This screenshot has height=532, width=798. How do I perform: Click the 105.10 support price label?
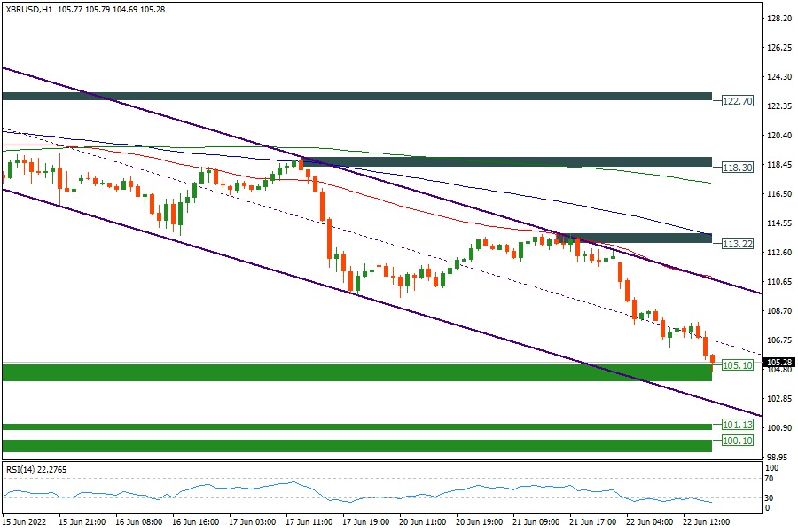[737, 364]
